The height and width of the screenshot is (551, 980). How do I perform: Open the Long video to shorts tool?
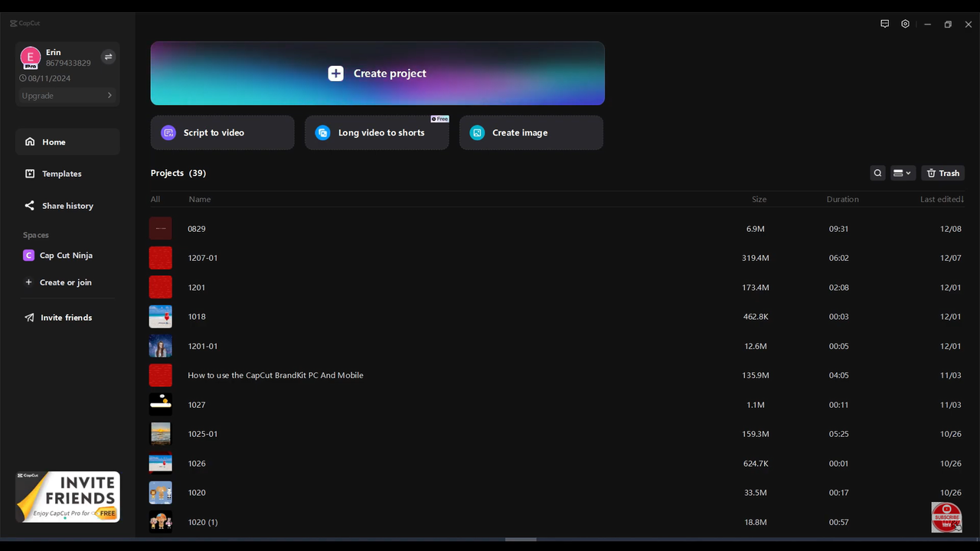pyautogui.click(x=377, y=132)
